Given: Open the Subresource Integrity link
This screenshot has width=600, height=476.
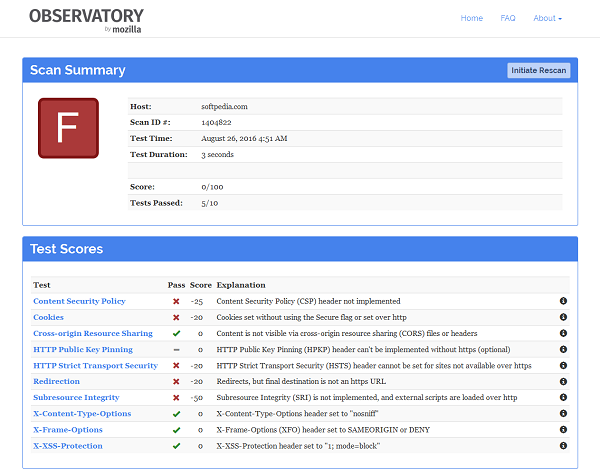Looking at the screenshot, I should (x=77, y=397).
